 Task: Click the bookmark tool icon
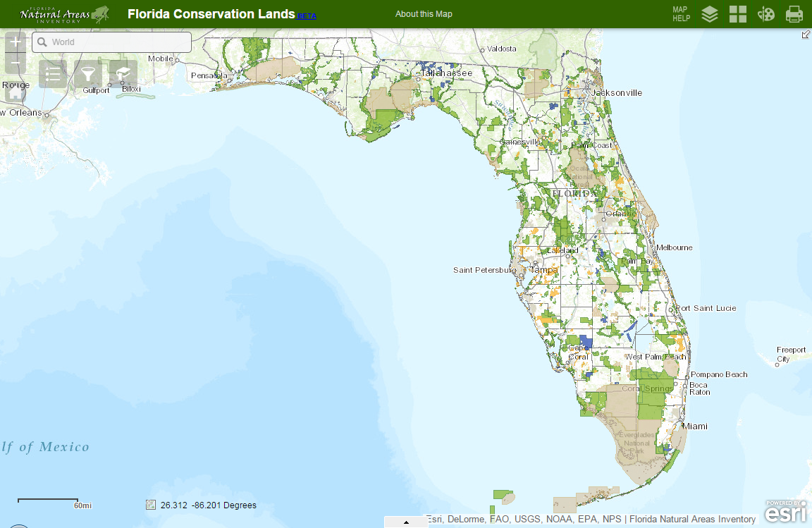tap(123, 73)
